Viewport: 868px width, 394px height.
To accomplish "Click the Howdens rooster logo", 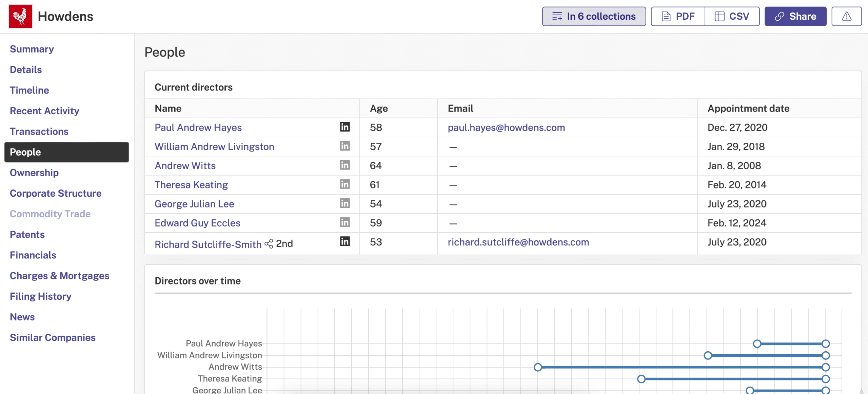I will point(20,16).
